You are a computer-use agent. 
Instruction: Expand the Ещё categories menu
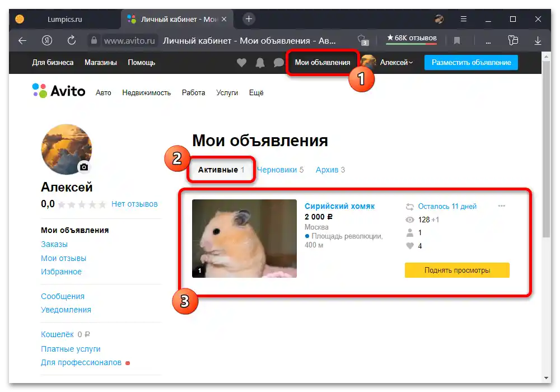[256, 93]
